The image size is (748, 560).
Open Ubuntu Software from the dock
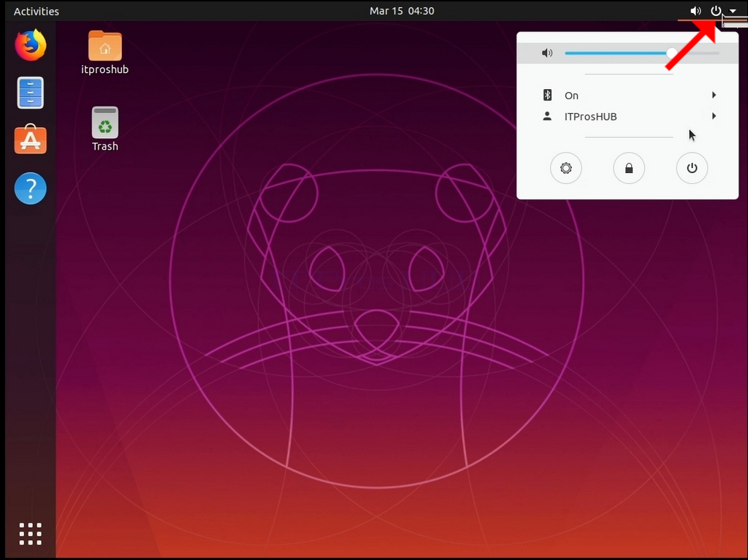(31, 139)
